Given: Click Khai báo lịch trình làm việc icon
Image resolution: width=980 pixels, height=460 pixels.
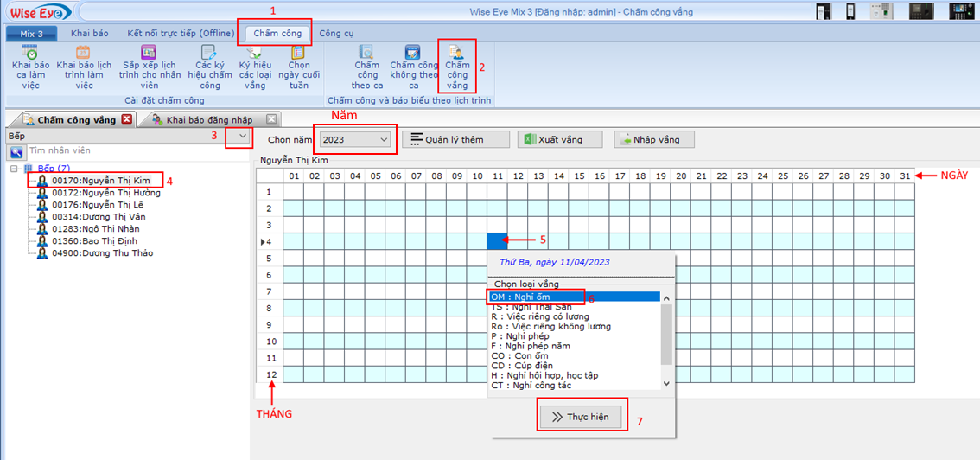Looking at the screenshot, I should coord(84,54).
